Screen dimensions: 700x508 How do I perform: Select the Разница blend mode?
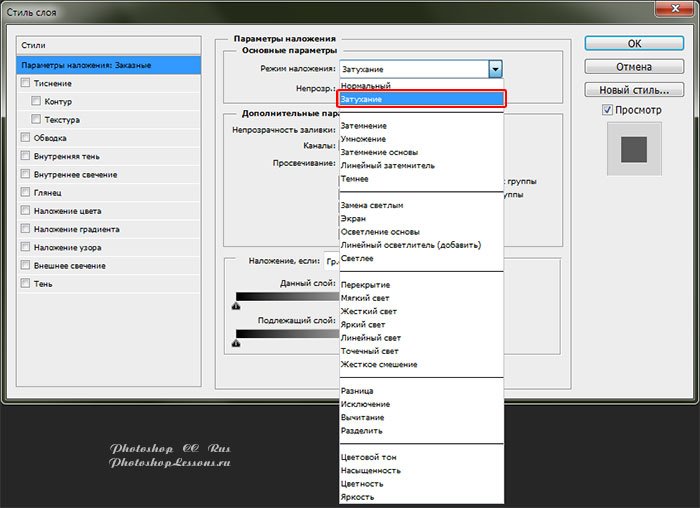click(x=357, y=390)
